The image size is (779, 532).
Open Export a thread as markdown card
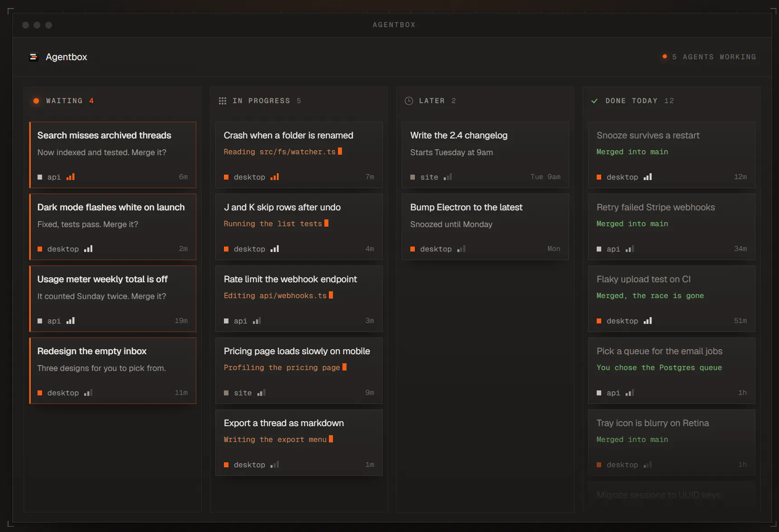click(299, 442)
